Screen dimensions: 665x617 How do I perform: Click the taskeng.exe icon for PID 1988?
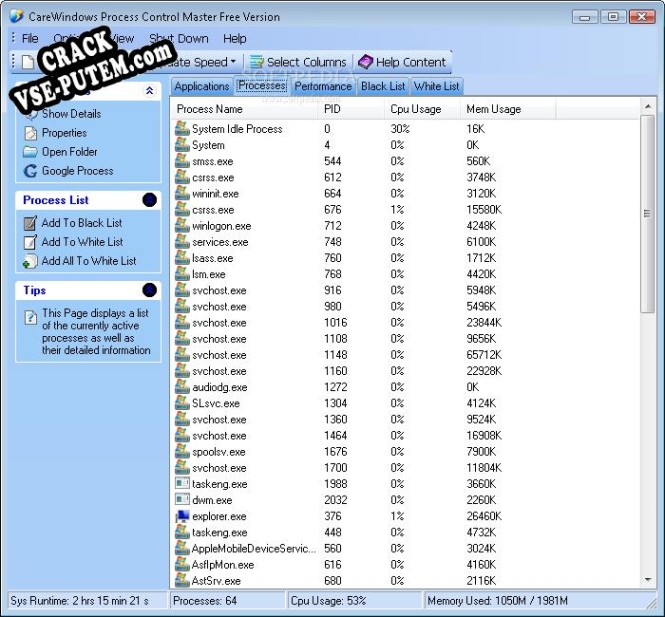click(182, 484)
